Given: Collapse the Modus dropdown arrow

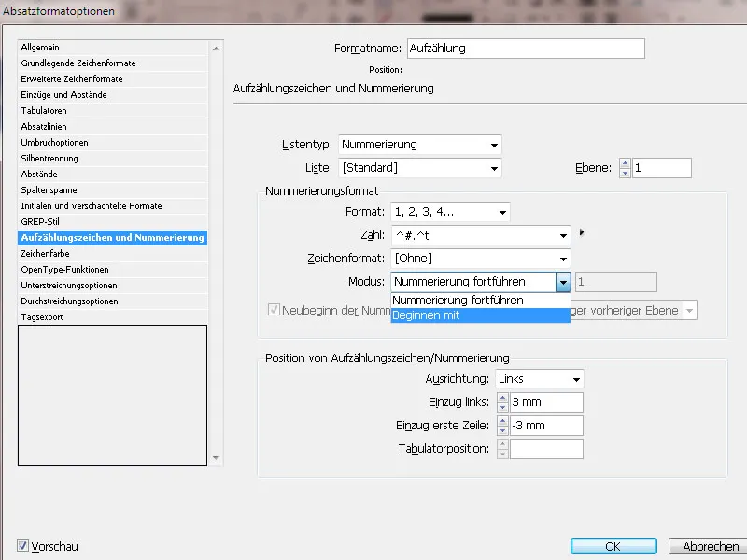Looking at the screenshot, I should 563,282.
